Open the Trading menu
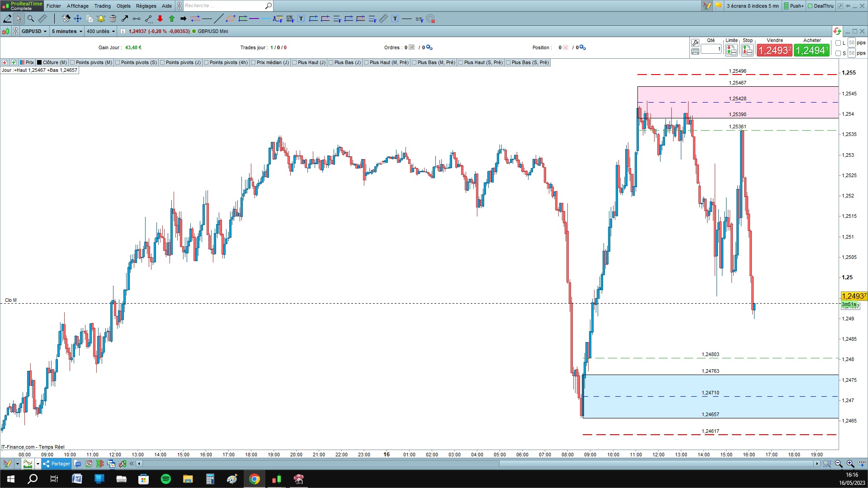Image resolution: width=868 pixels, height=488 pixels. [102, 6]
